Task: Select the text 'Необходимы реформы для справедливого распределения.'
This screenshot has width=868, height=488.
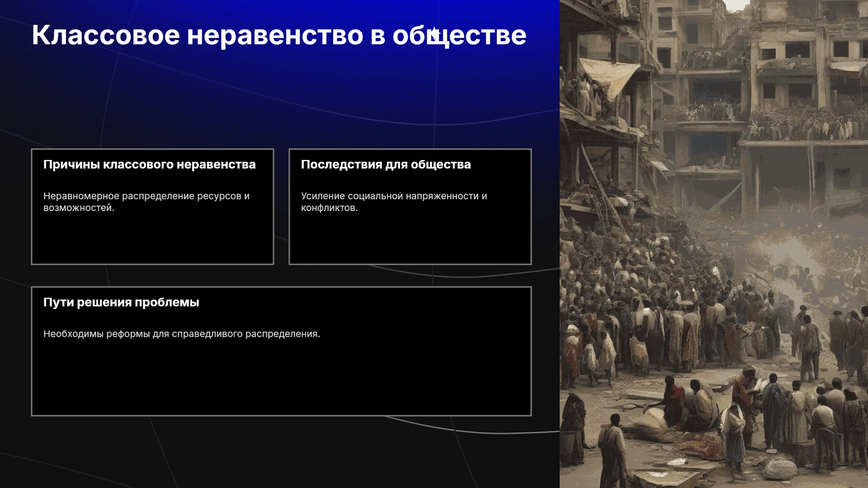Action: 182,334
